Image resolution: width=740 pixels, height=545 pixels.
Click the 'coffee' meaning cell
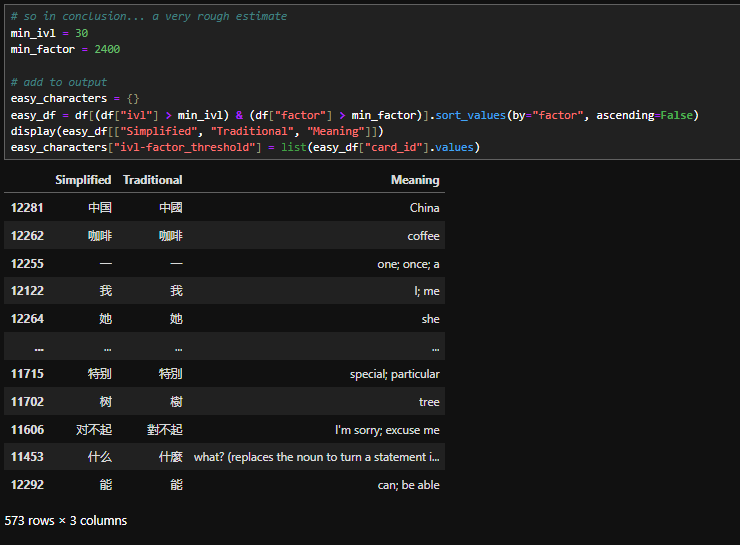423,236
